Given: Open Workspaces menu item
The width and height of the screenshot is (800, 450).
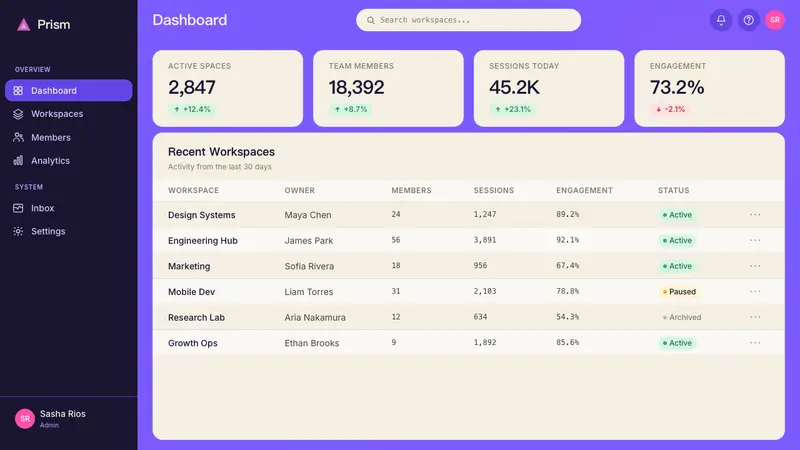Looking at the screenshot, I should [x=69, y=114].
